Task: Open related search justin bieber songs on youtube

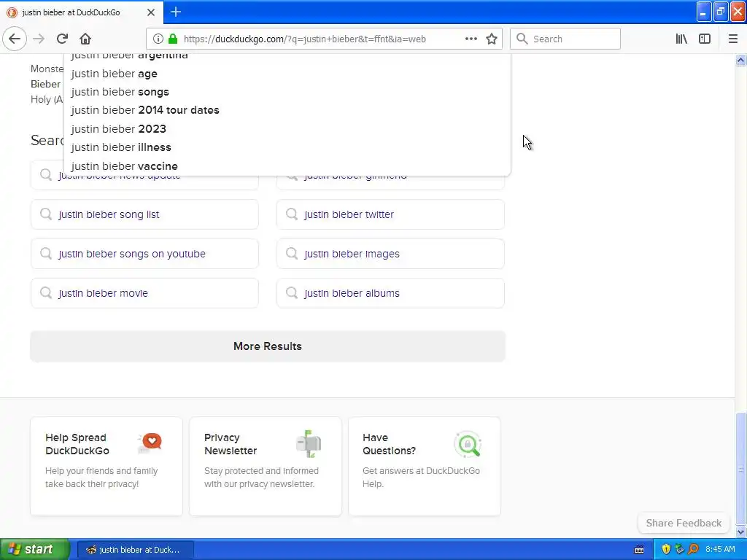Action: pyautogui.click(x=145, y=254)
